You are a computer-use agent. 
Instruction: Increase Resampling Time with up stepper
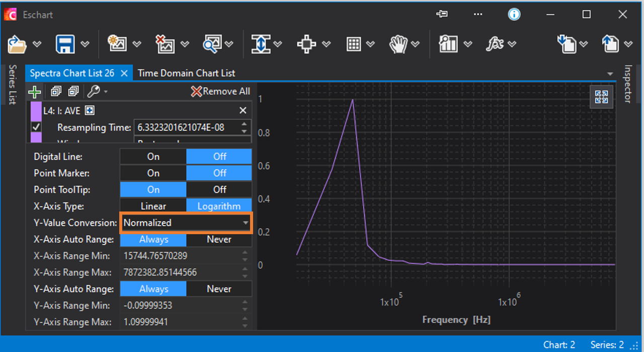point(244,124)
